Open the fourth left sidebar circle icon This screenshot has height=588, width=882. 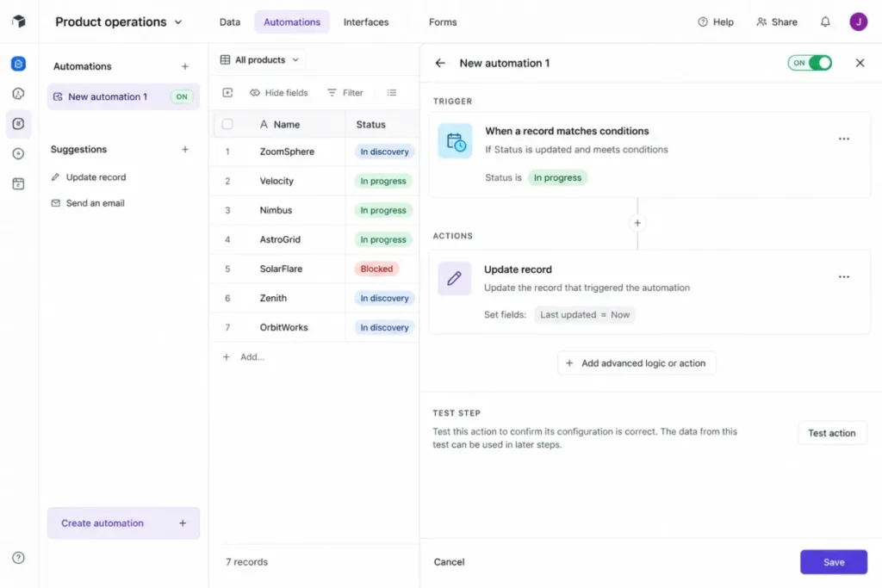click(x=19, y=153)
